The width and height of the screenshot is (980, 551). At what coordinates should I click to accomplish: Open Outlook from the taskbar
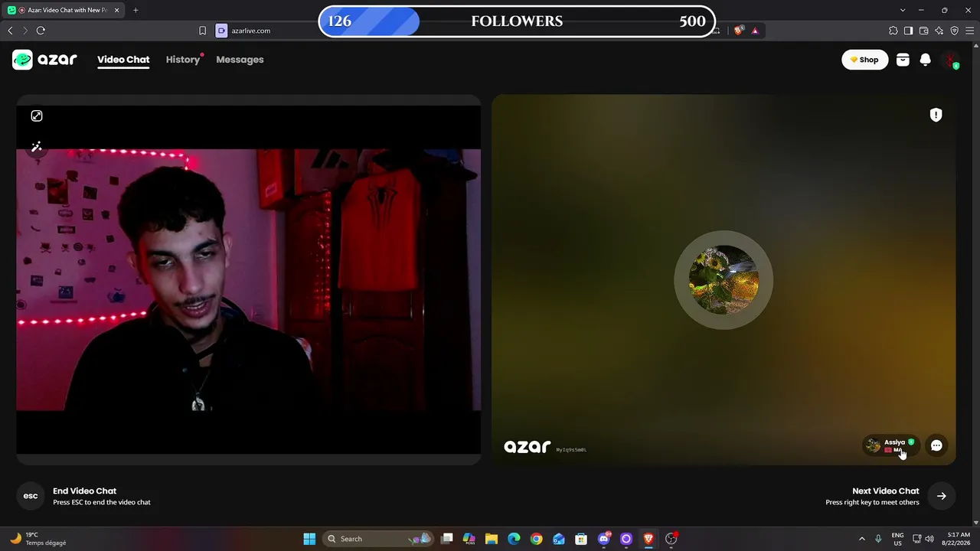tap(559, 539)
